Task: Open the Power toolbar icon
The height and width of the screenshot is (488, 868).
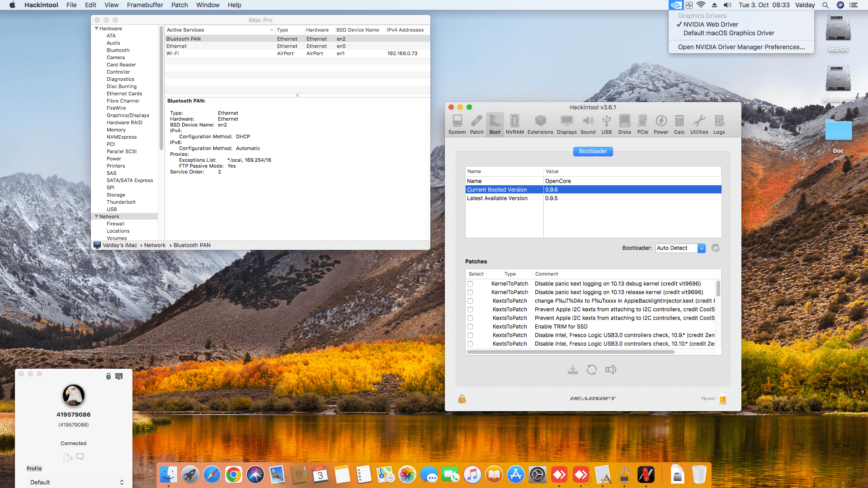Action: 661,124
